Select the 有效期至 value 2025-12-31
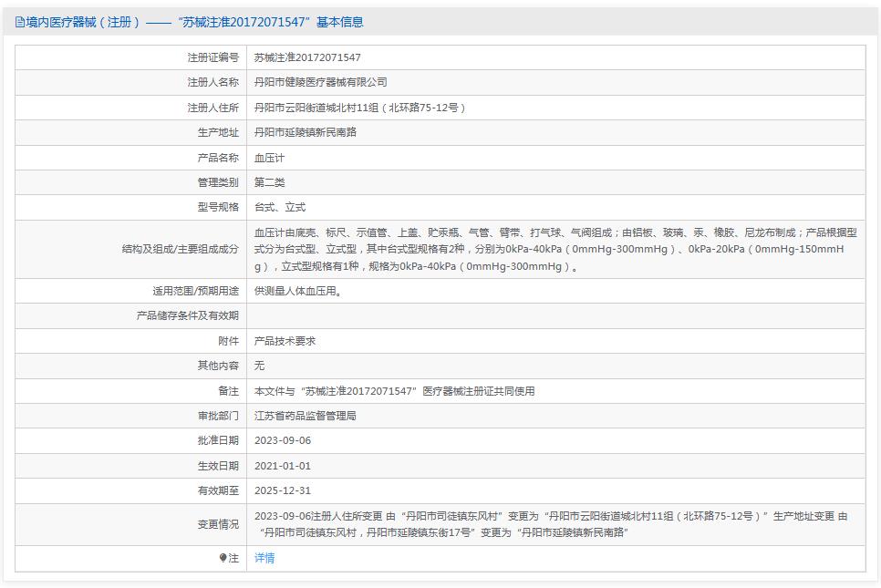The height and width of the screenshot is (588, 881). 285,490
